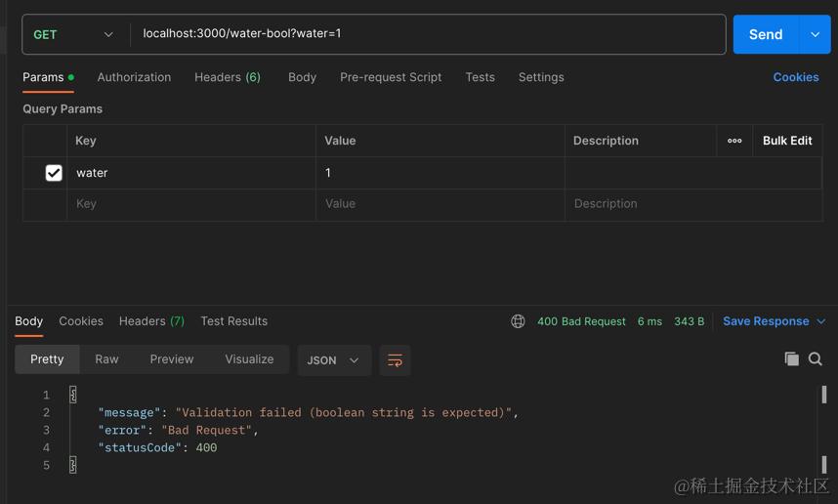Viewport: 838px width, 504px height.
Task: Expand the Send button arrow options
Action: (815, 34)
